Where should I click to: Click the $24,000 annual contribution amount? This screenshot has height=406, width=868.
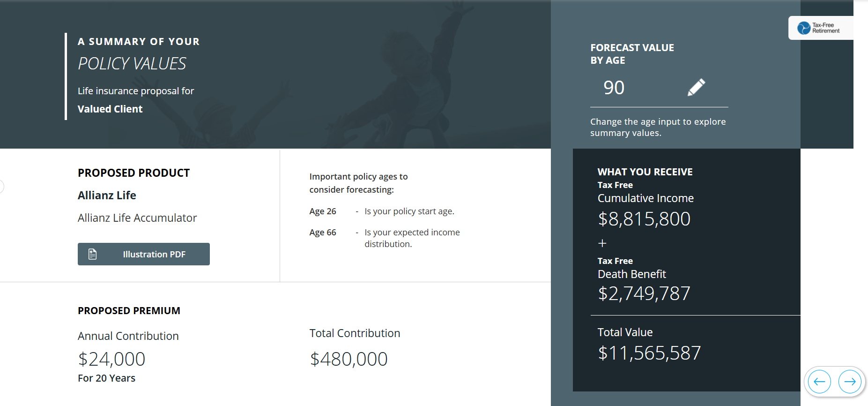(111, 359)
